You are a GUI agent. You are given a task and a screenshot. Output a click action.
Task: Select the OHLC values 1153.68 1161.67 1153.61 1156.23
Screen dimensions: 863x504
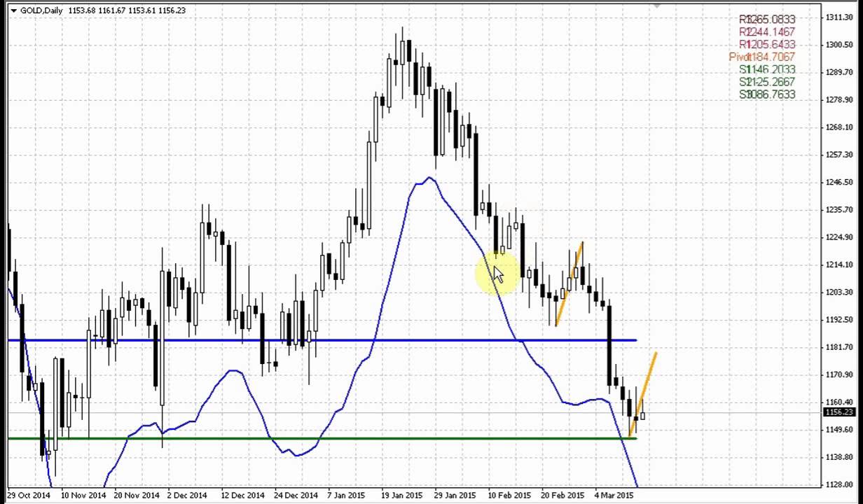[127, 10]
